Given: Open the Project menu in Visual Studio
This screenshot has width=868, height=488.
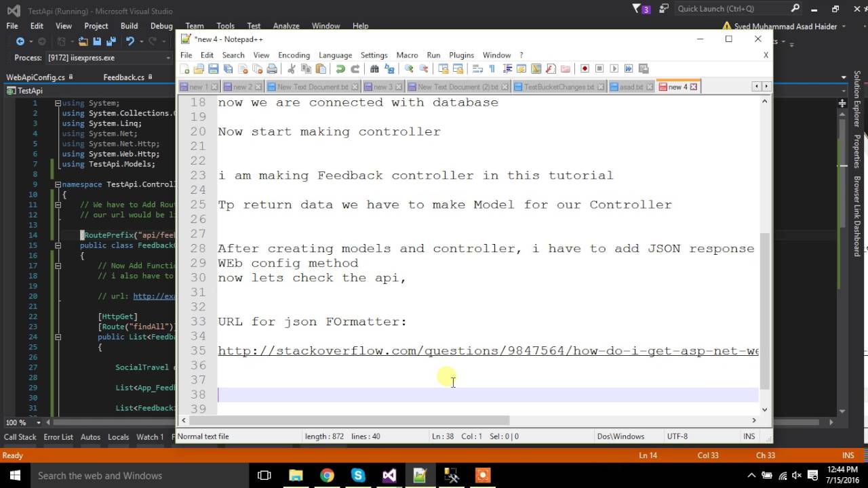Looking at the screenshot, I should click(x=96, y=26).
